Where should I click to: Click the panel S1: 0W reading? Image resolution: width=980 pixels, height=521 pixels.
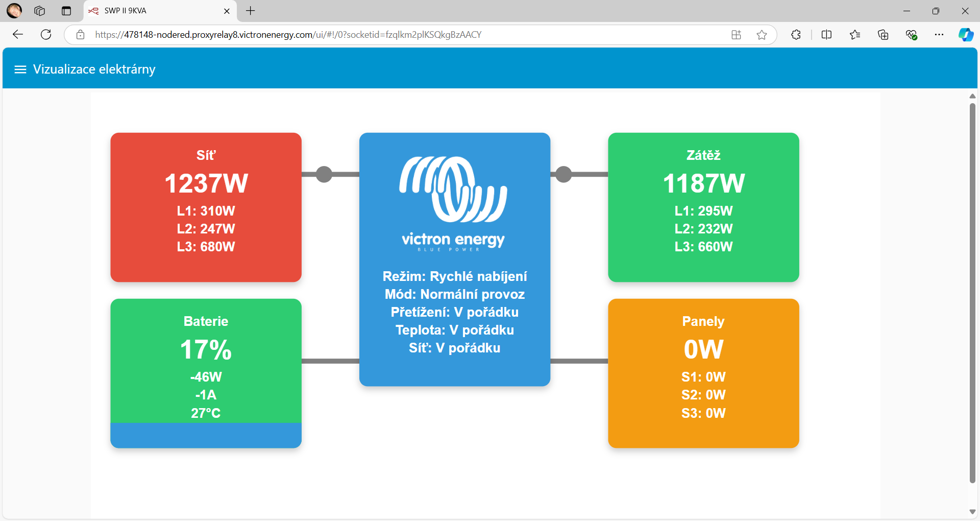(x=703, y=377)
